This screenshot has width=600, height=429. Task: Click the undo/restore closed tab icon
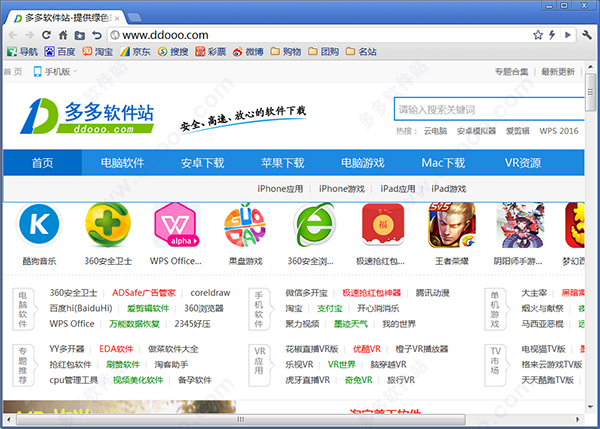point(97,35)
